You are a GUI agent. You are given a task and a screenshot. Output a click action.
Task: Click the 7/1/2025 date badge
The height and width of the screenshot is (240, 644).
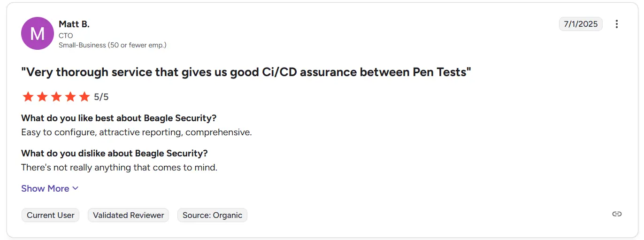(x=581, y=24)
